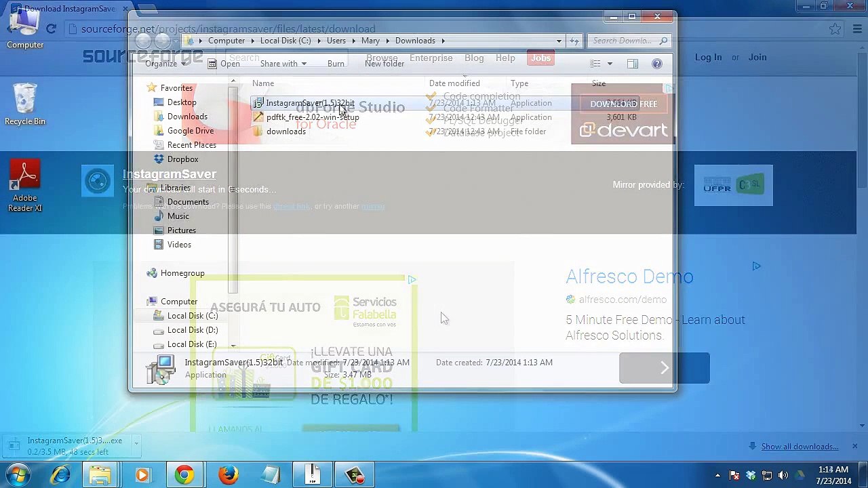The image size is (868, 488).
Task: Open the Share with dropdown
Action: [283, 64]
